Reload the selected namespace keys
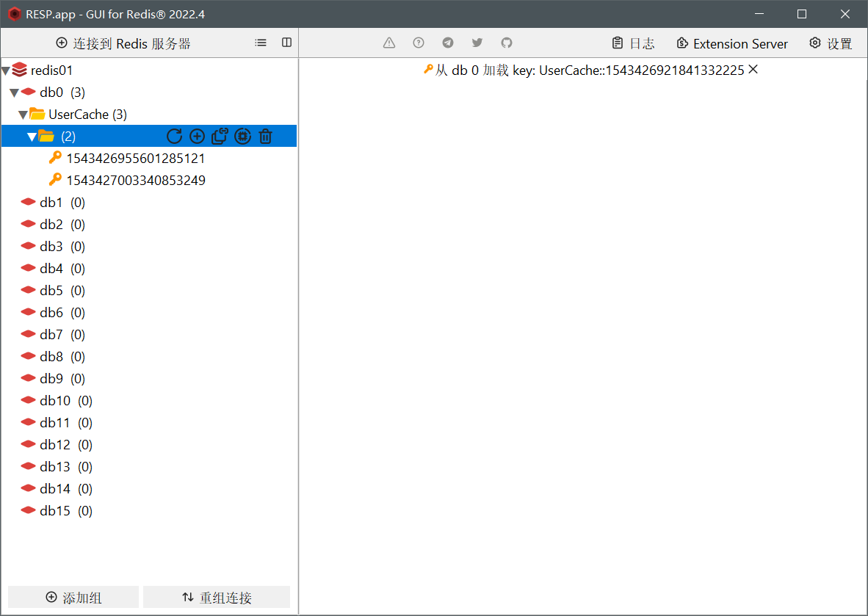868x616 pixels. click(174, 136)
